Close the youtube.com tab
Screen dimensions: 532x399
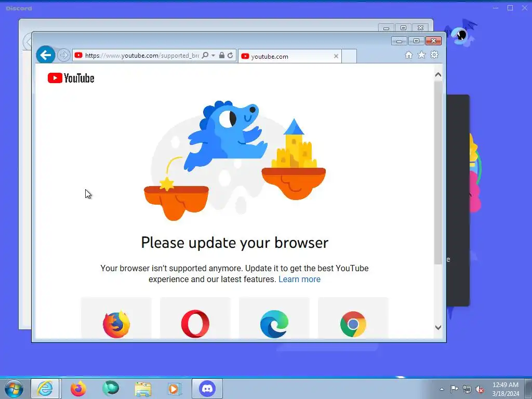click(336, 56)
